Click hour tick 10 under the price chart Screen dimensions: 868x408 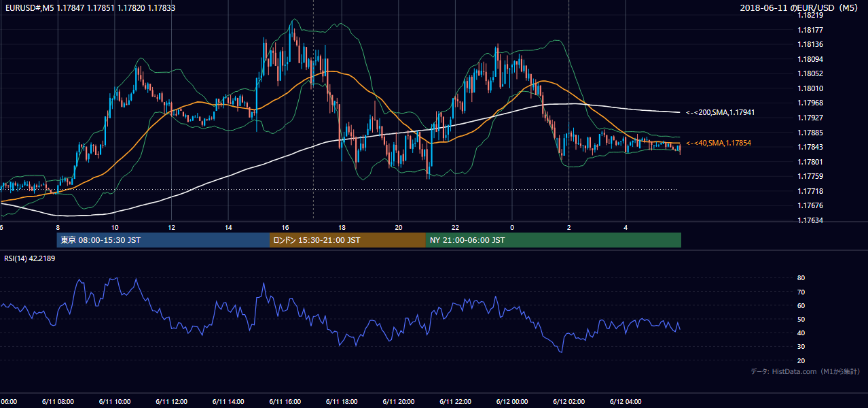coord(115,227)
